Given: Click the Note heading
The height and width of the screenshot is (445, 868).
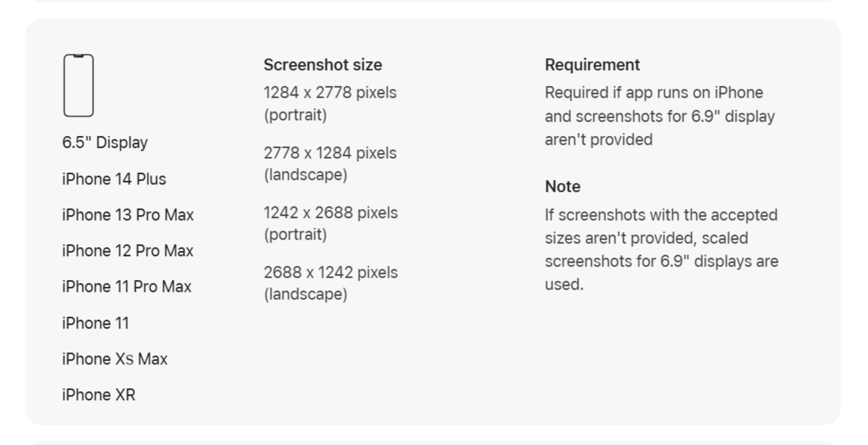Looking at the screenshot, I should point(562,187).
